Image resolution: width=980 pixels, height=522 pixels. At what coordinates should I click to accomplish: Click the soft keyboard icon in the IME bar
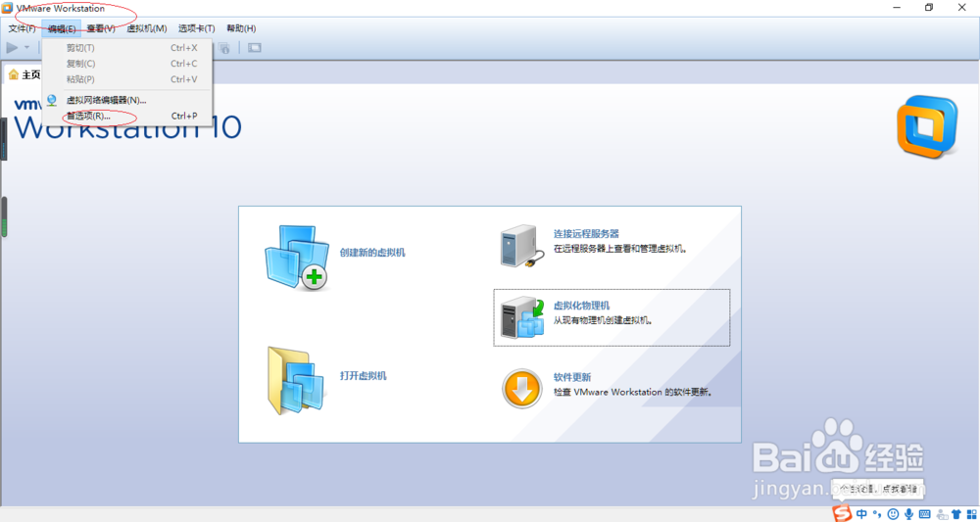coord(924,514)
